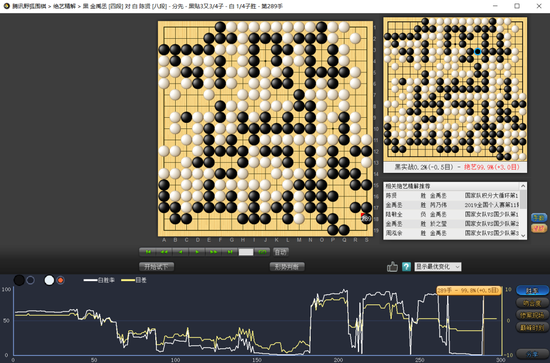Toggle the white circle in the chart legend
Image resolution: width=550 pixels, height=363 pixels.
tap(49, 280)
